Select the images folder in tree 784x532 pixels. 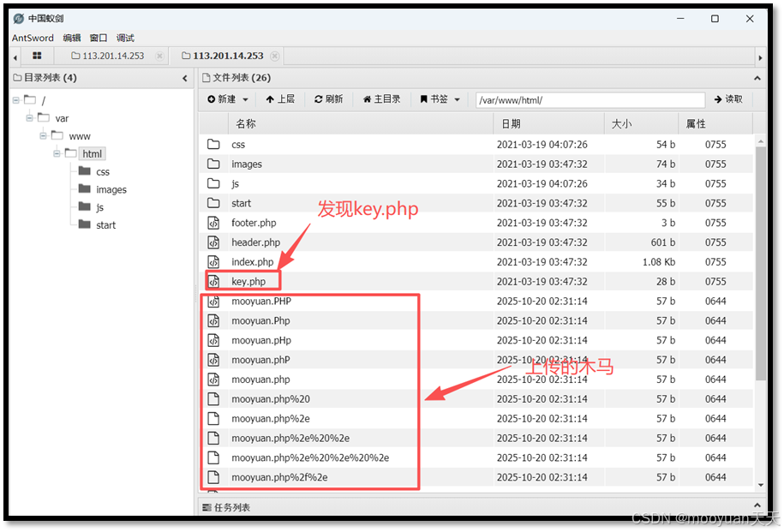coord(111,190)
